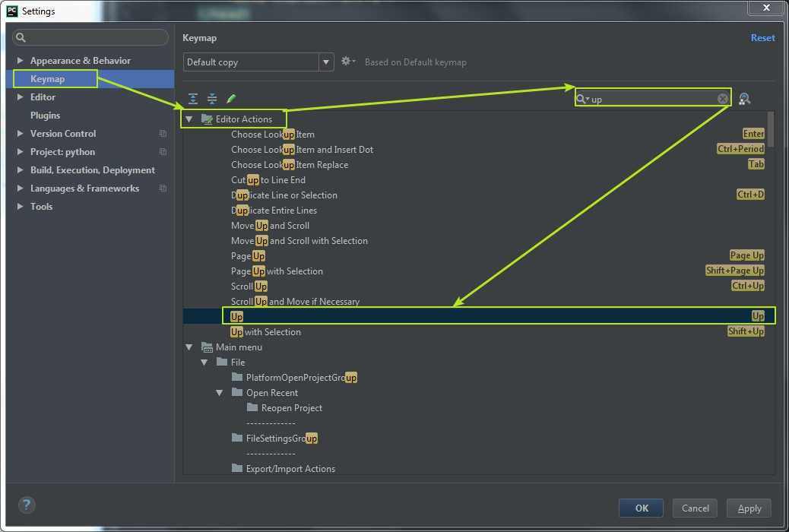Select 'Choose Lookup Item and Insert Dot'
This screenshot has height=532, width=789.
point(302,150)
